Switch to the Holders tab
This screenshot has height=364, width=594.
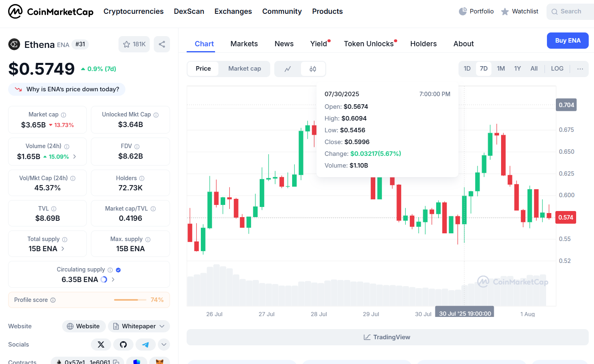(424, 44)
